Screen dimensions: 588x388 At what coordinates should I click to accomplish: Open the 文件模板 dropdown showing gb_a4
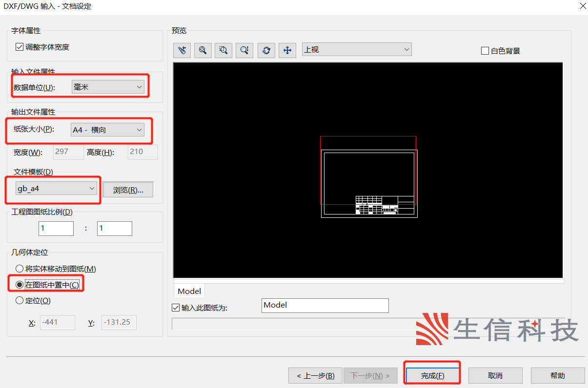coord(56,188)
